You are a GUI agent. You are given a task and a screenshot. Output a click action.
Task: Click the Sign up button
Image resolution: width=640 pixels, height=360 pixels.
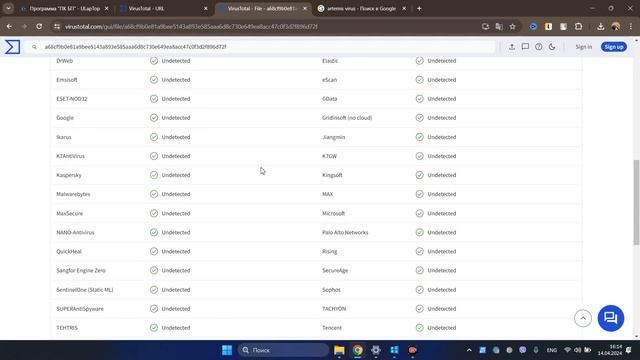click(x=613, y=47)
